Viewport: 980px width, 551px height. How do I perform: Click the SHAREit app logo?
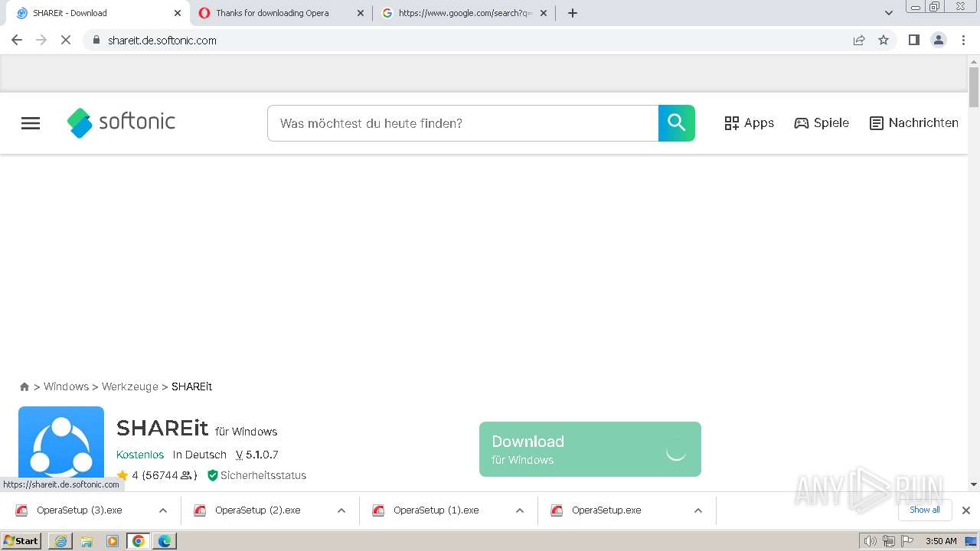tap(61, 442)
